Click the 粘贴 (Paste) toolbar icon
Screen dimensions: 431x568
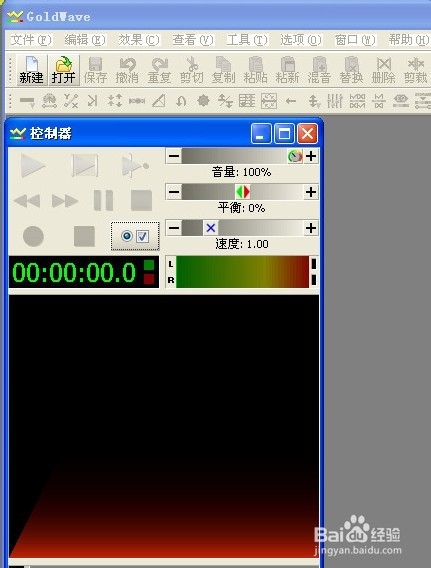tap(255, 70)
